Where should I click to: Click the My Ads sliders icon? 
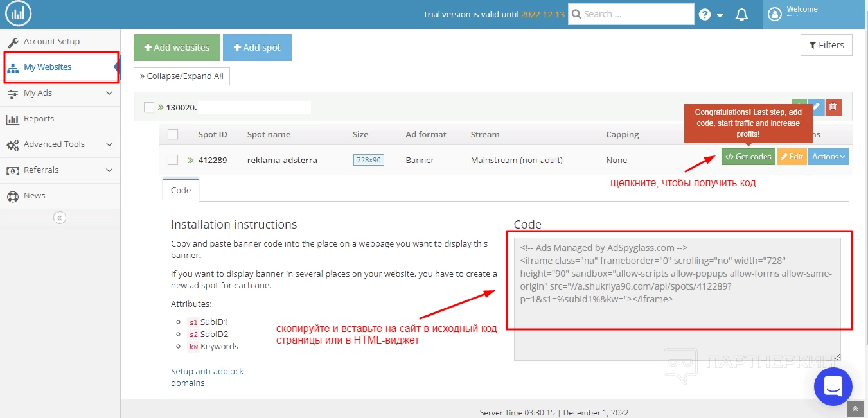12,93
